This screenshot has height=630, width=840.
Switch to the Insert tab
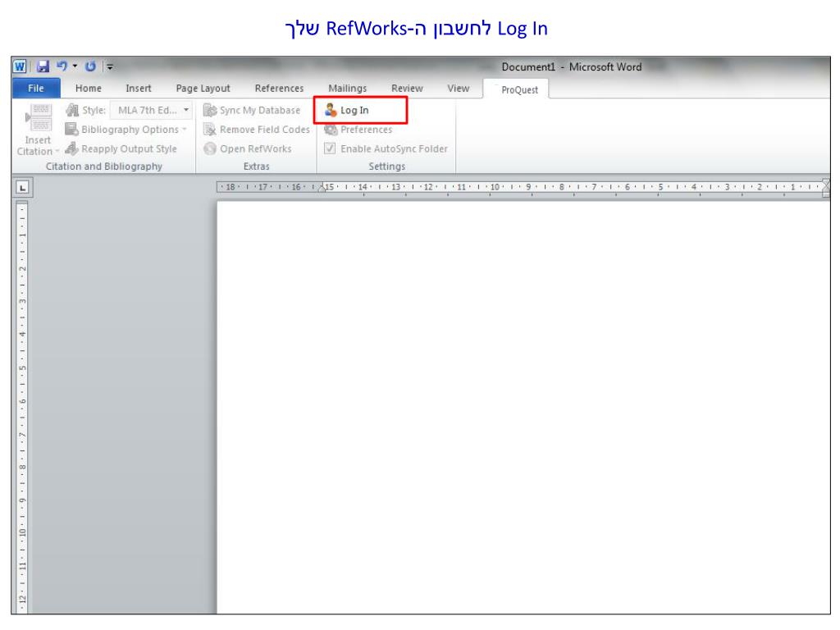pyautogui.click(x=138, y=88)
